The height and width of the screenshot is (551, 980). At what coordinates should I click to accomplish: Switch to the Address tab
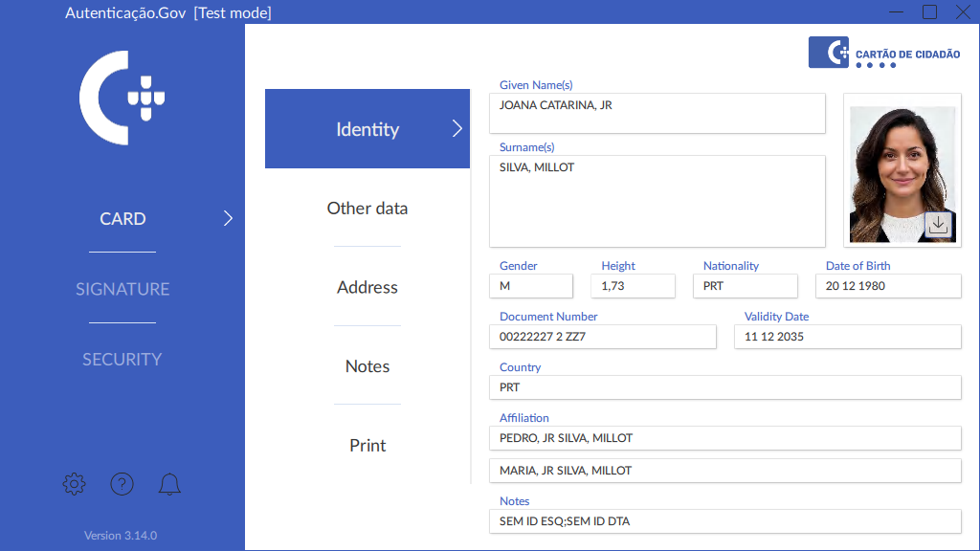tap(367, 287)
